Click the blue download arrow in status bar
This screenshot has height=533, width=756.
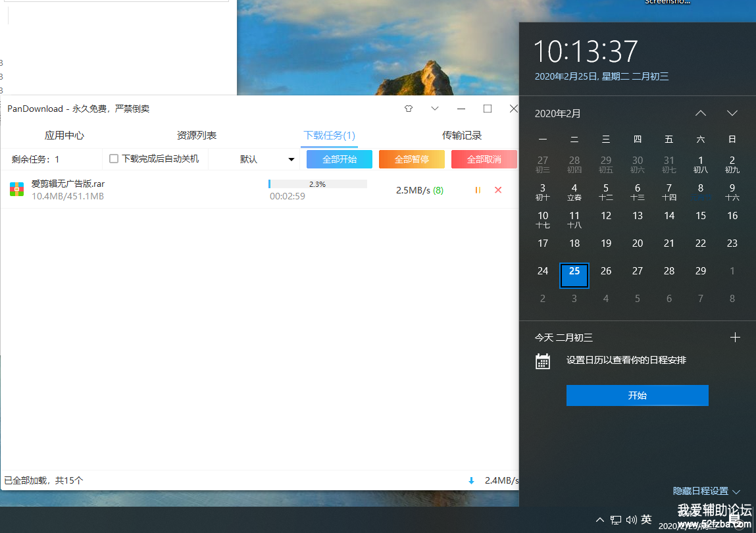pyautogui.click(x=471, y=480)
